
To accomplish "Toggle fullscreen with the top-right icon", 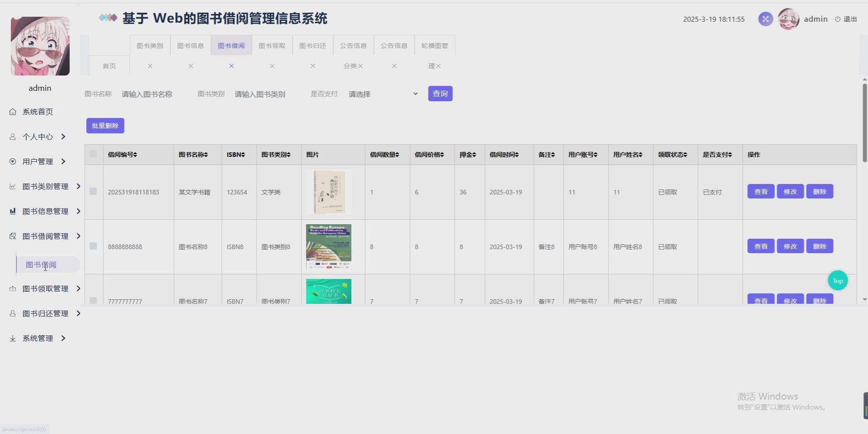I will click(x=765, y=19).
